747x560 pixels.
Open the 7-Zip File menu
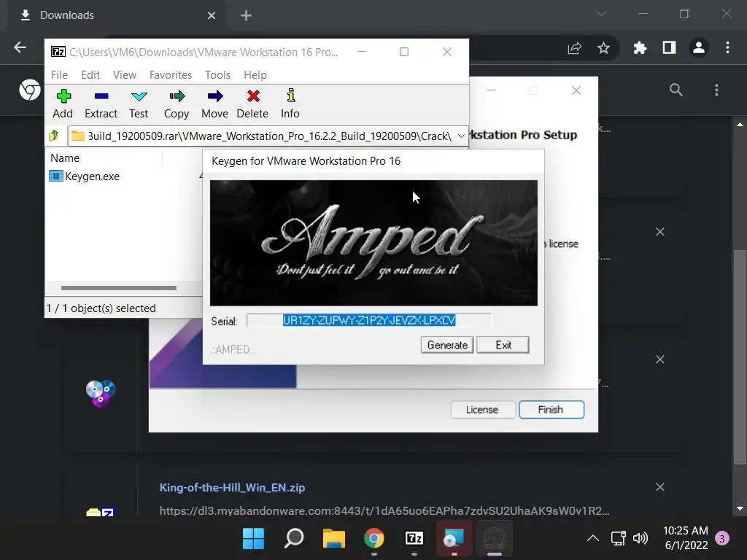coord(59,75)
